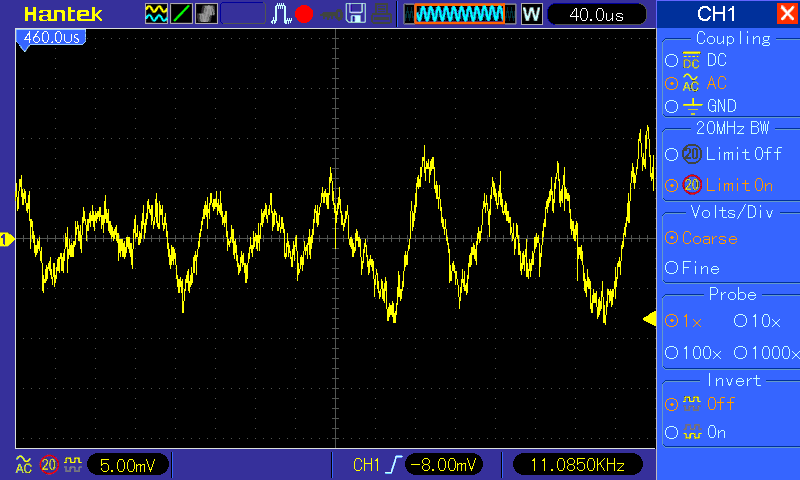Click the green diagonal line icon

[181, 14]
